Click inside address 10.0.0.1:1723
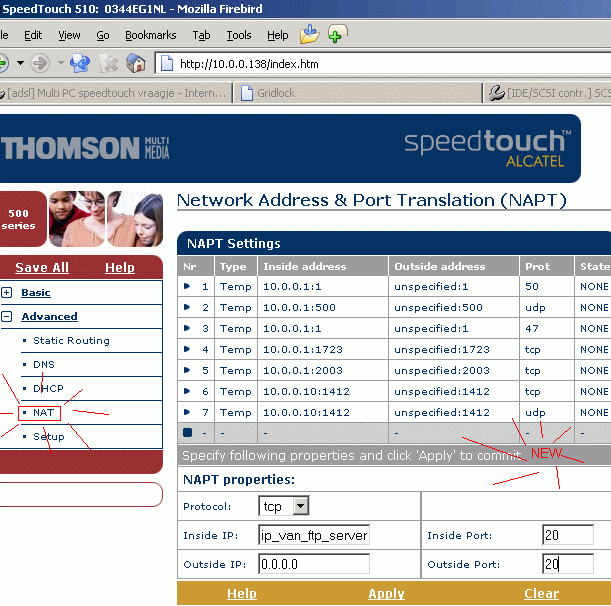 (303, 350)
